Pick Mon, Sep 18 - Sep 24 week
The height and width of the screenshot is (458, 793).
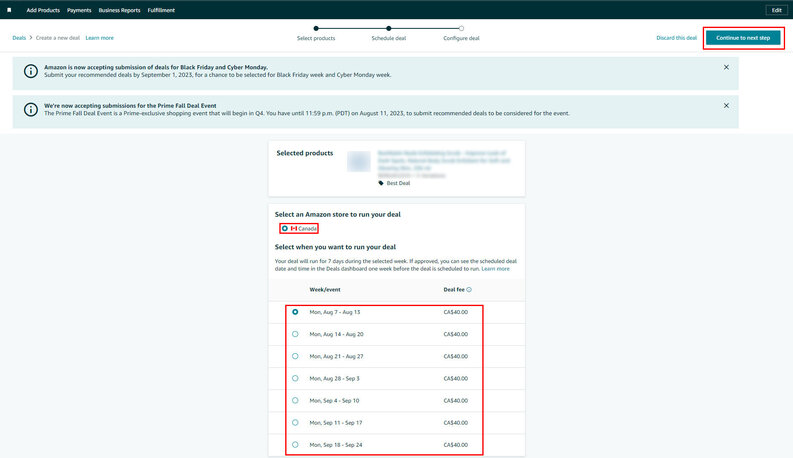pyautogui.click(x=295, y=445)
